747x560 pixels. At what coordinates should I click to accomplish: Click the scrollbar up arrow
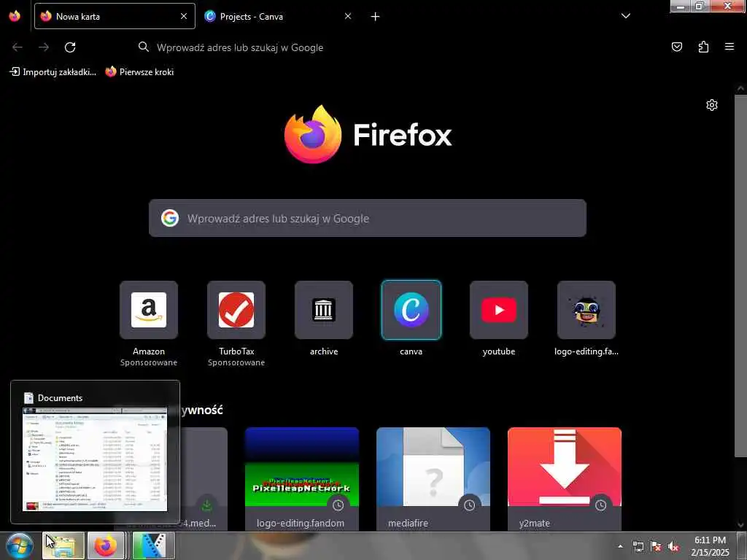pos(741,88)
